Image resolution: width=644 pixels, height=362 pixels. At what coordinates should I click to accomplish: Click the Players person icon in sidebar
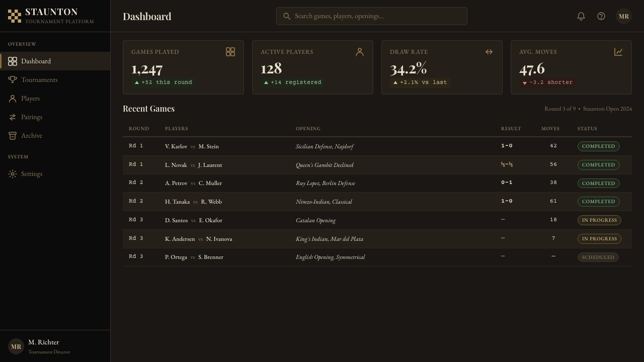click(x=13, y=99)
